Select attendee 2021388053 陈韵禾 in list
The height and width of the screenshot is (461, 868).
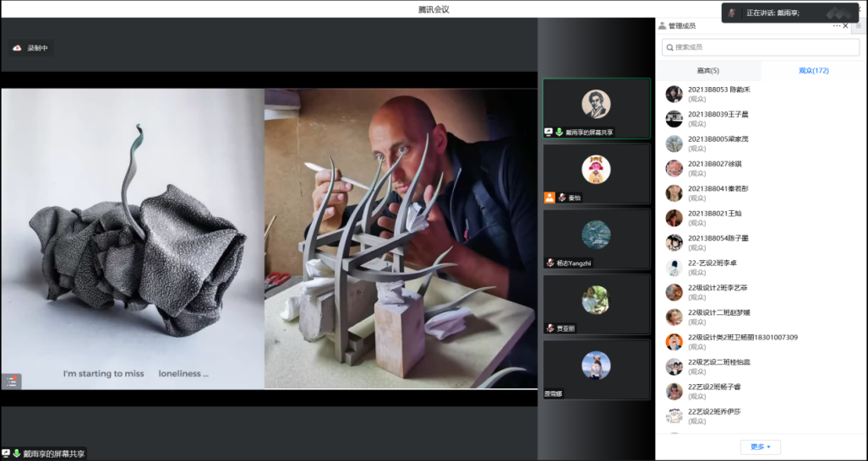point(718,89)
